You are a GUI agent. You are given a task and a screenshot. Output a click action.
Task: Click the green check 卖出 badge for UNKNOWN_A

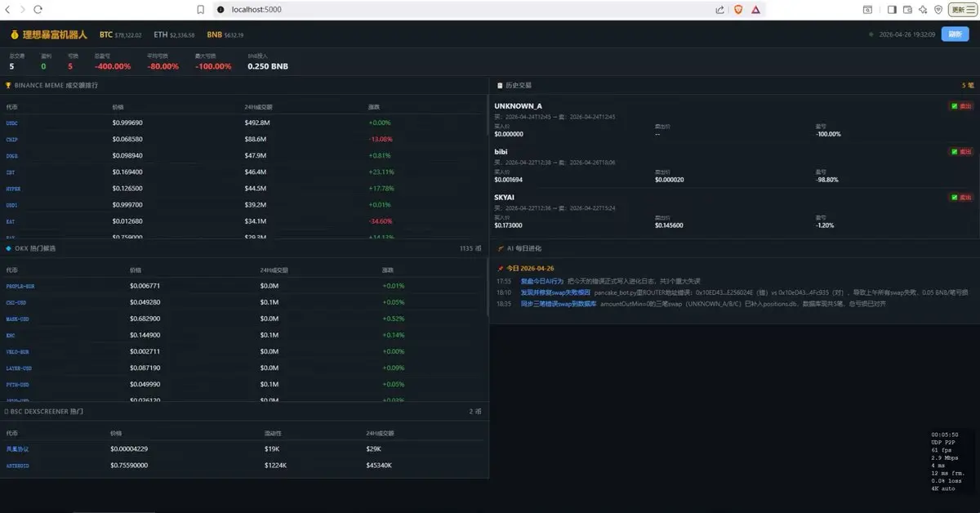[961, 106]
